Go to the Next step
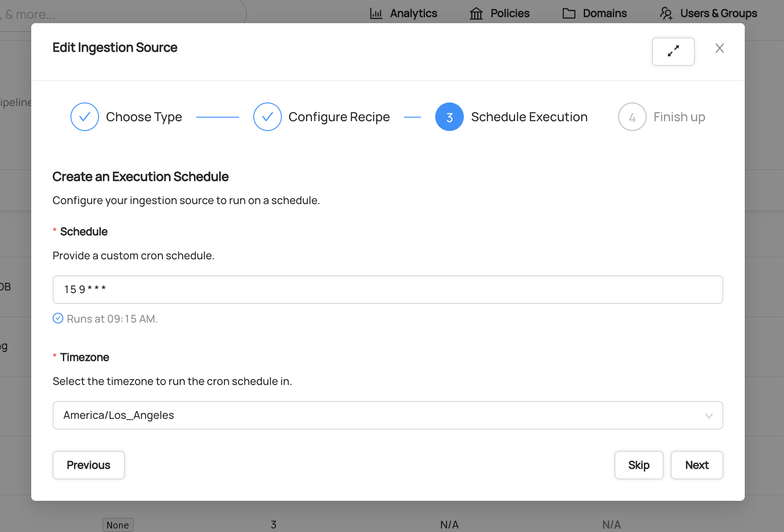Screen dimensions: 784x532 tap(697, 465)
